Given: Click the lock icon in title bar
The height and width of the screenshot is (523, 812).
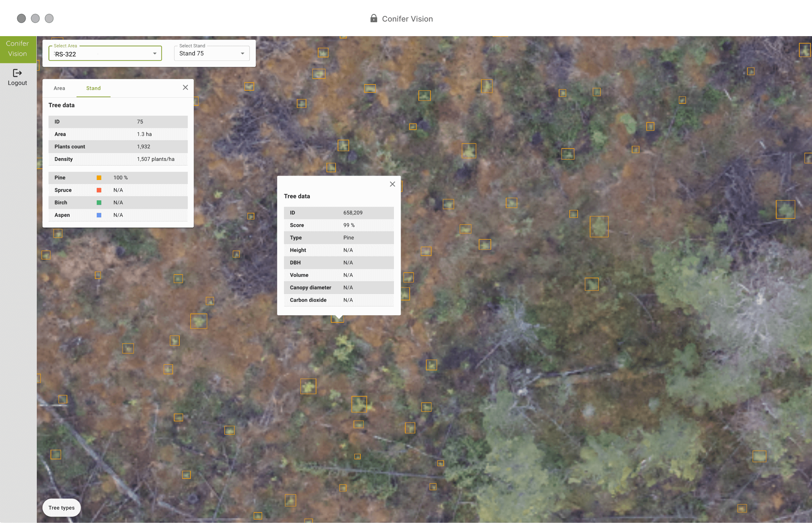Looking at the screenshot, I should [x=373, y=18].
